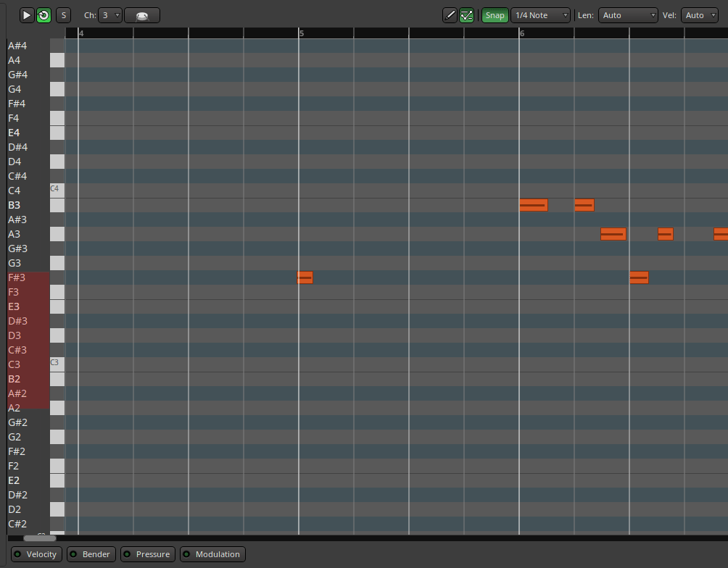Open the 1/4 Note snap dropdown
This screenshot has height=568, width=728.
540,15
